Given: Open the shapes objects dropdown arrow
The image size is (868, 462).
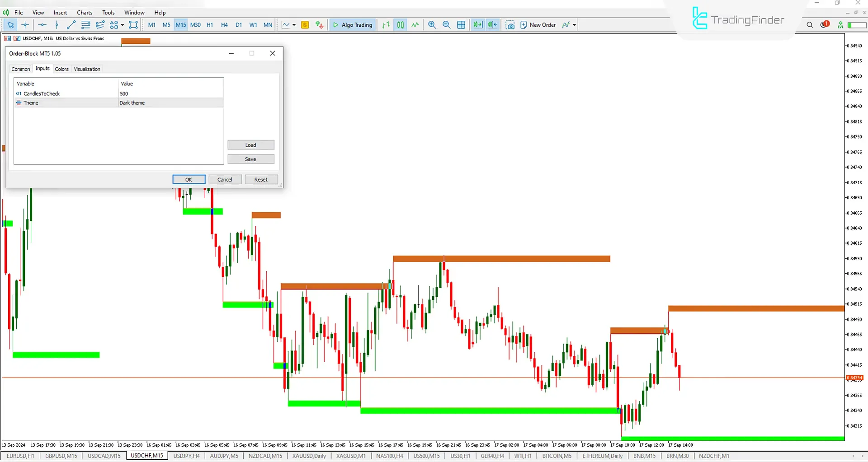Looking at the screenshot, I should coord(123,25).
